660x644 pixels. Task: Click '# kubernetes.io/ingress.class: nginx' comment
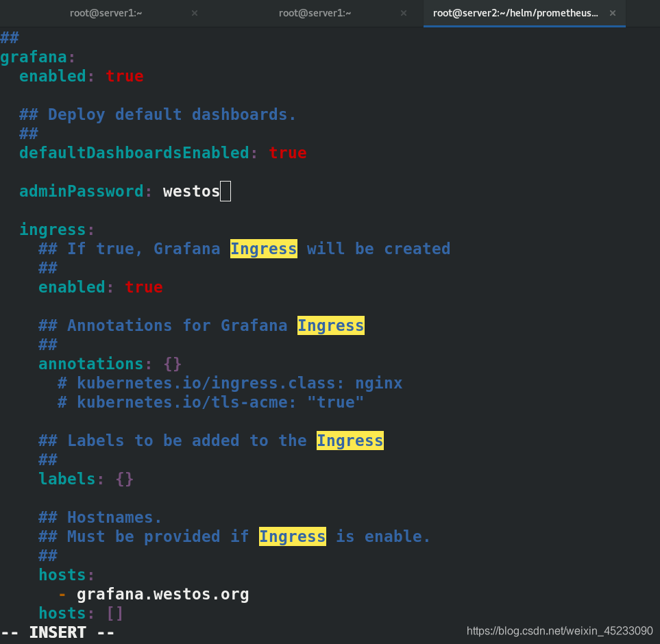point(230,383)
